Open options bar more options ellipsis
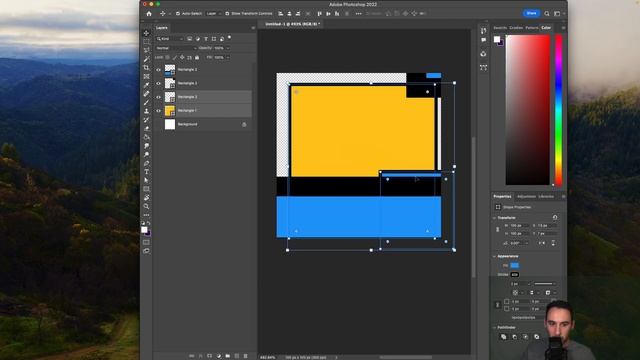The width and height of the screenshot is (640, 360). pos(358,13)
